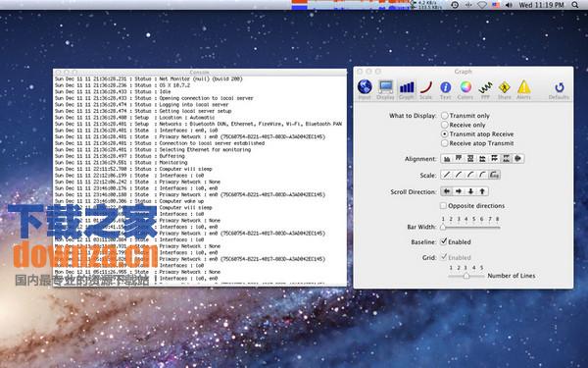Open the PPP spring toolbar icon
Image resolution: width=588 pixels, height=368 pixels.
485,88
